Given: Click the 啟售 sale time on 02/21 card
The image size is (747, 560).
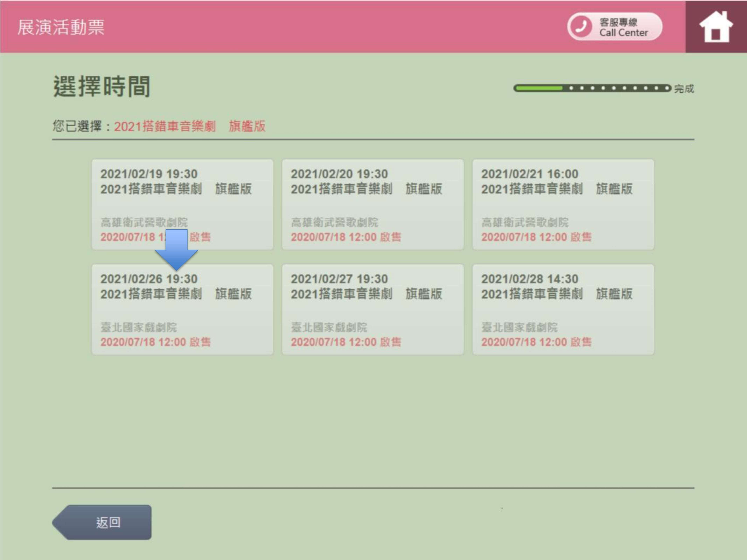Looking at the screenshot, I should point(537,237).
